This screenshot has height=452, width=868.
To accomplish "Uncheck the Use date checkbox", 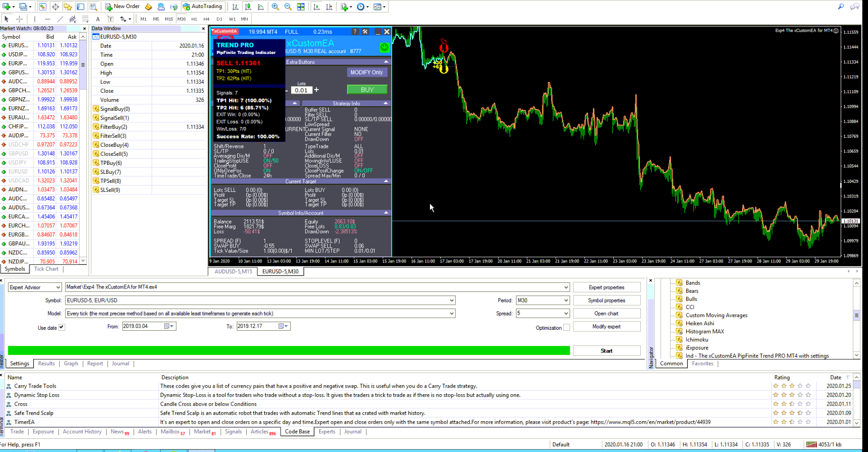I will click(62, 327).
